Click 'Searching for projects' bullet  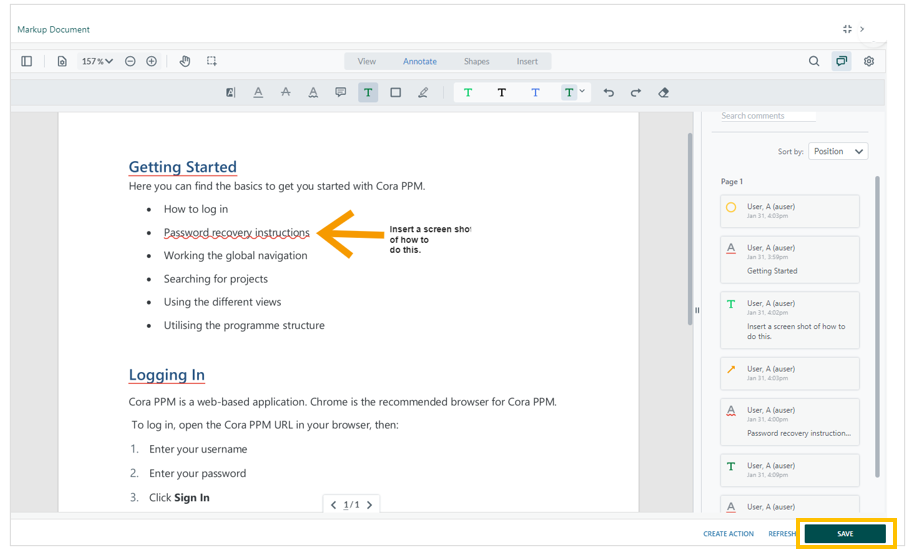point(216,279)
